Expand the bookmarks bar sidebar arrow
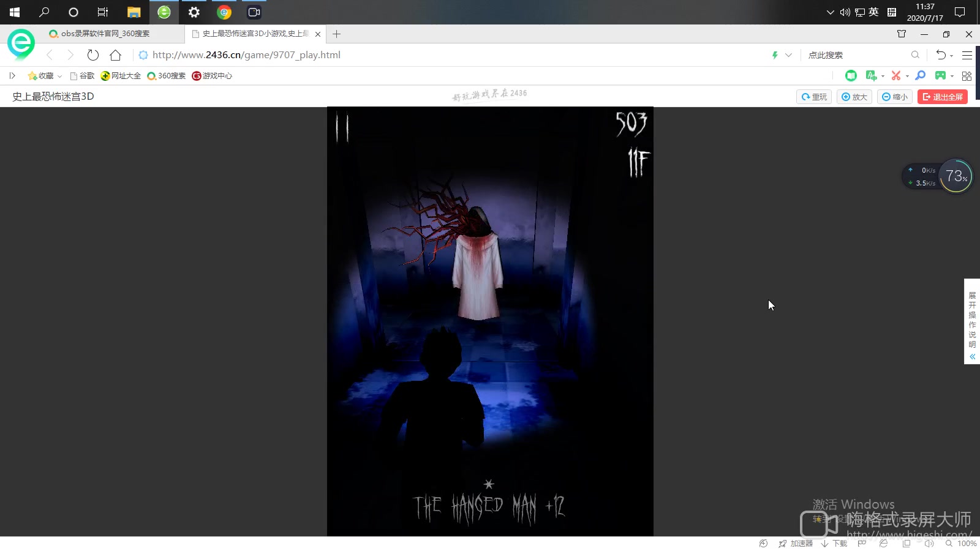 click(x=12, y=76)
